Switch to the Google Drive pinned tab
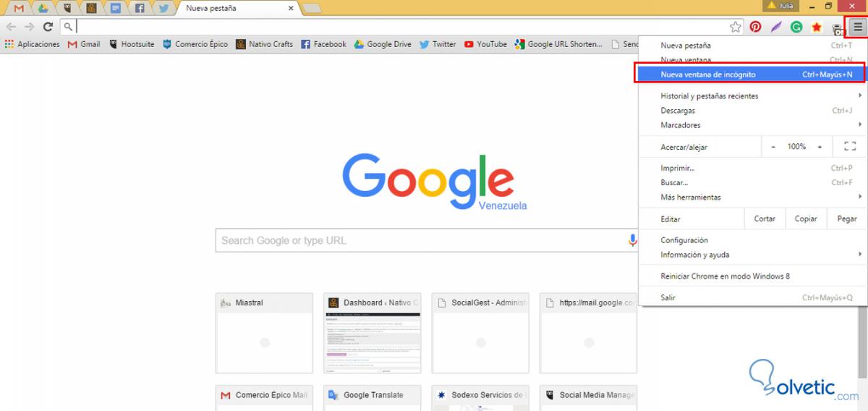The image size is (868, 411). pos(43,8)
